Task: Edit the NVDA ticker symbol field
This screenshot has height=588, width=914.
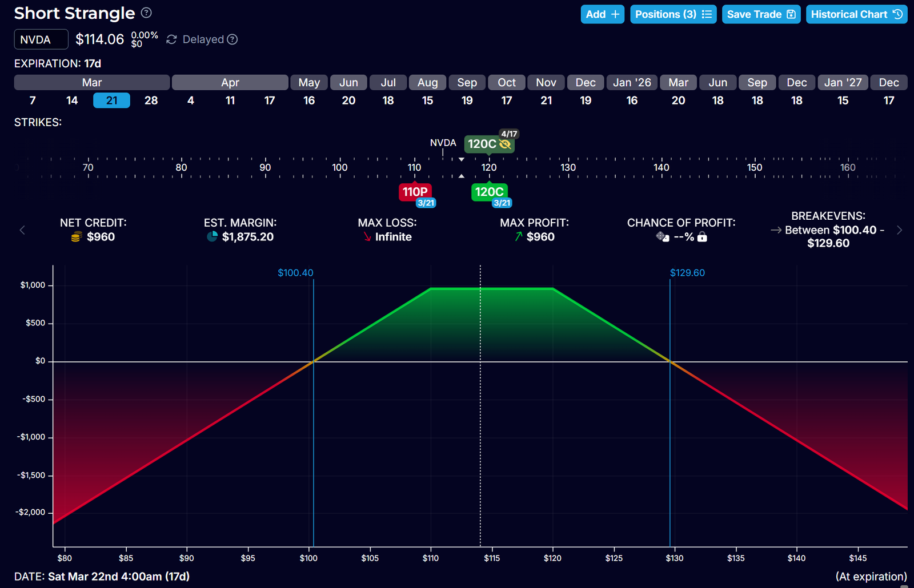Action: pyautogui.click(x=41, y=39)
